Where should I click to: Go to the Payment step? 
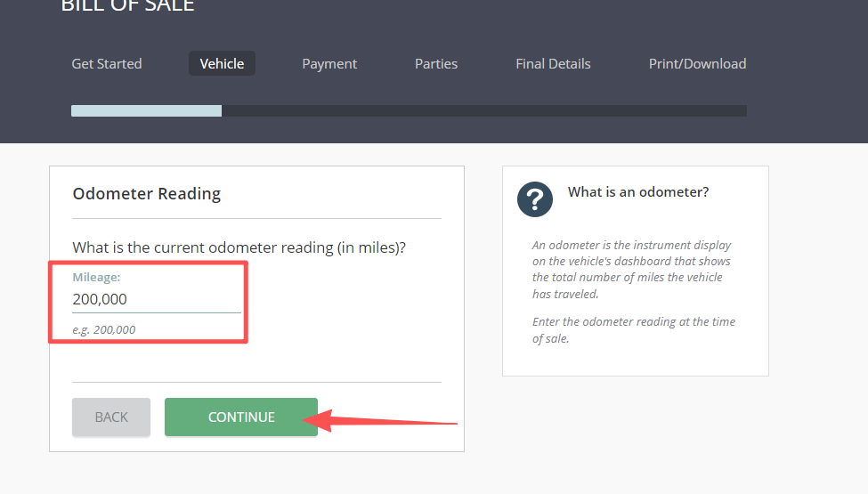pos(329,63)
